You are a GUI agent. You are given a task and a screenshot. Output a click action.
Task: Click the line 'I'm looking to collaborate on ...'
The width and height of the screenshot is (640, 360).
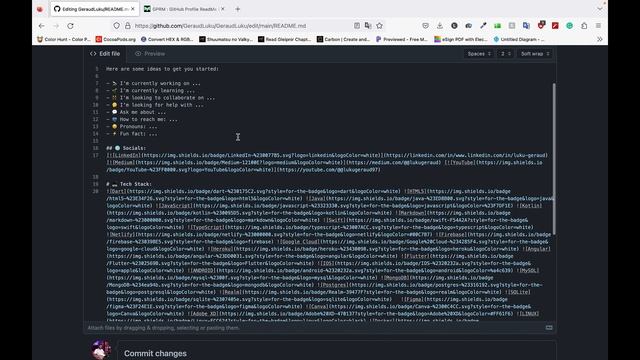(160, 98)
